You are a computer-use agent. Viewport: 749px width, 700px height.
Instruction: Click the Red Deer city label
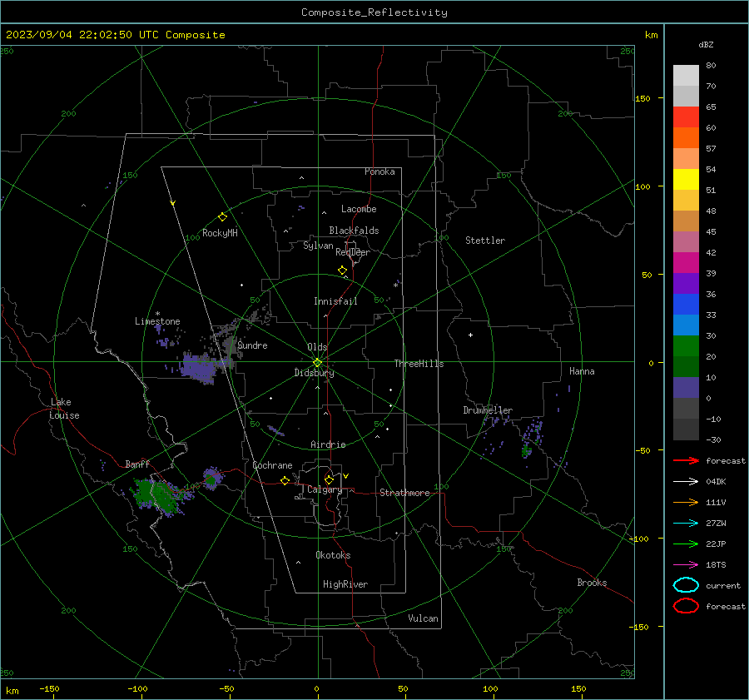point(353,252)
